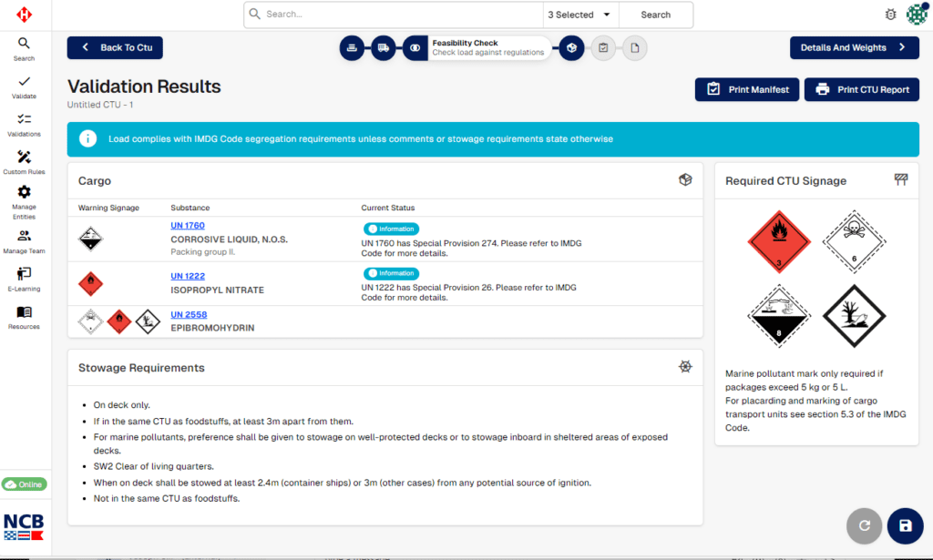Go forward to Details And Weights
Screen dimensions: 933x560
(x=854, y=48)
